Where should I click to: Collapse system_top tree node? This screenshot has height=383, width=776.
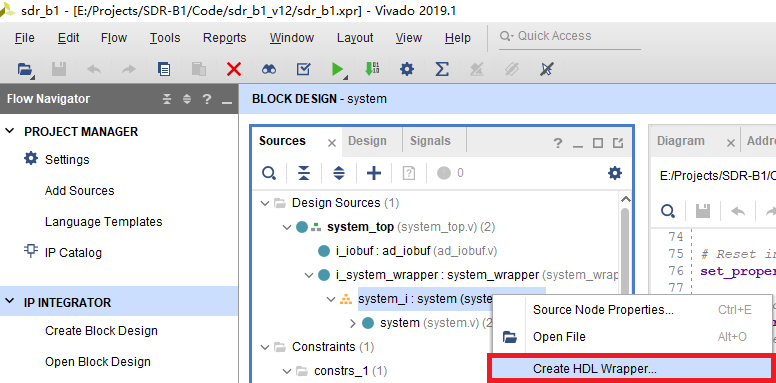[287, 227]
